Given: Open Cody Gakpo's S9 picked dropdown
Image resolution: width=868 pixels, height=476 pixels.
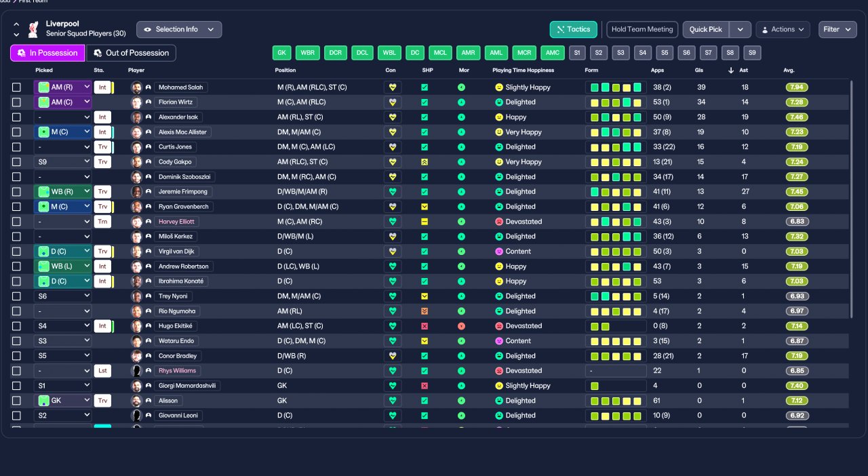Looking at the screenshot, I should (x=62, y=162).
